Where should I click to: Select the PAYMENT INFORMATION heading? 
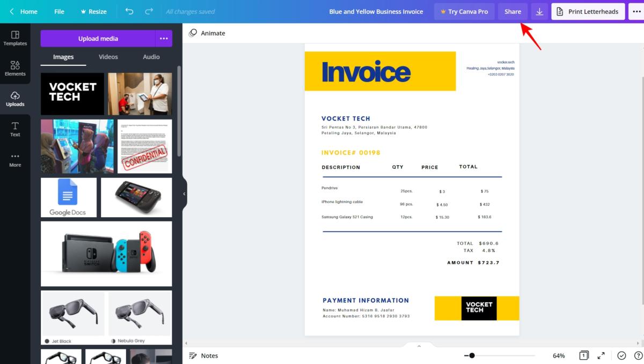tap(366, 300)
